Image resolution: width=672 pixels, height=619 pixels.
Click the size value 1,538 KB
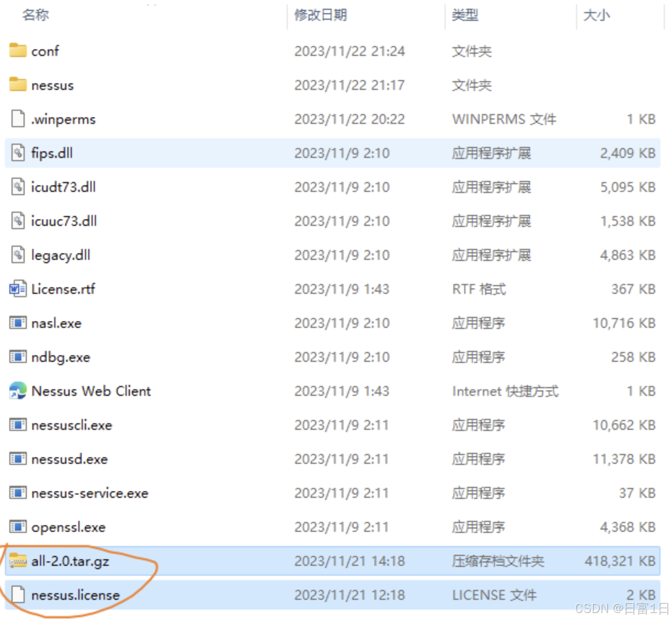coord(628,221)
